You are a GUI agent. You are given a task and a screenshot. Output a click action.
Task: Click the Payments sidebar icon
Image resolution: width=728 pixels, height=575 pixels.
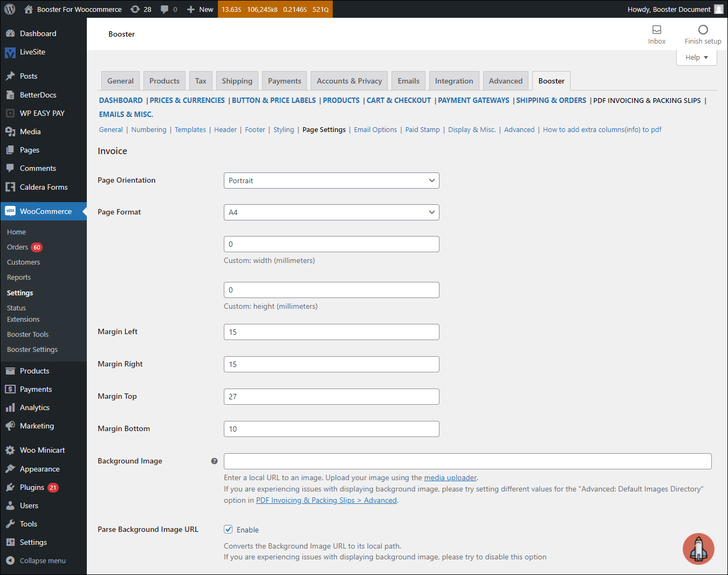10,389
